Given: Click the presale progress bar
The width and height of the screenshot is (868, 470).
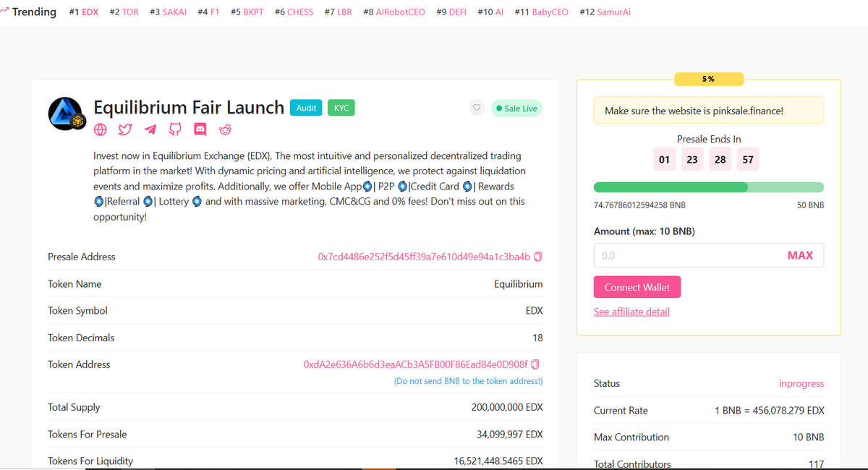Looking at the screenshot, I should click(708, 187).
